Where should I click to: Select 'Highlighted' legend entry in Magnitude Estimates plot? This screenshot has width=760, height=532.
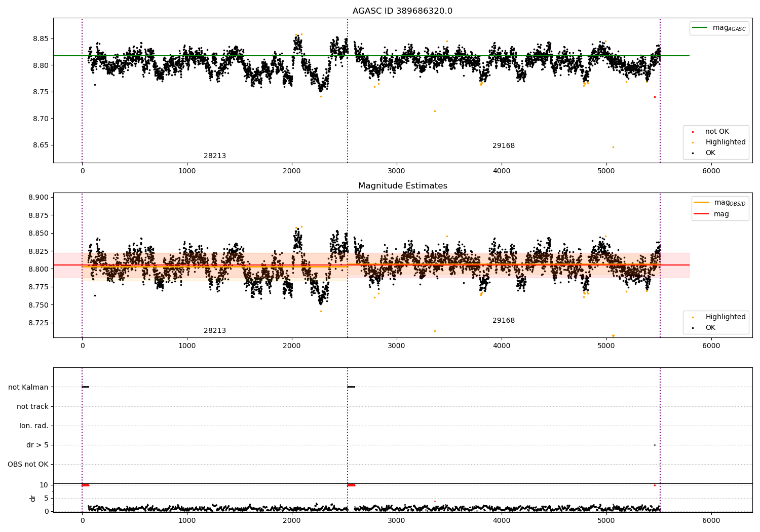[726, 317]
